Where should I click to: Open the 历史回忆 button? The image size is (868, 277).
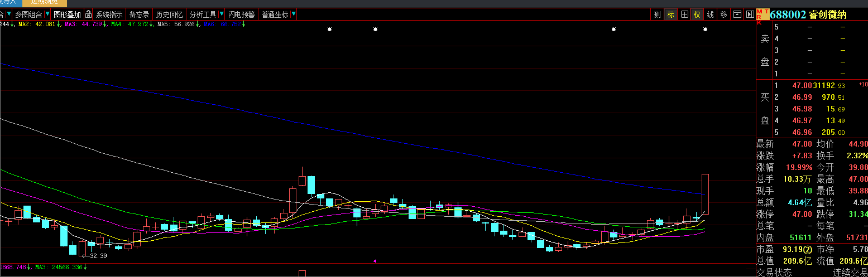169,14
